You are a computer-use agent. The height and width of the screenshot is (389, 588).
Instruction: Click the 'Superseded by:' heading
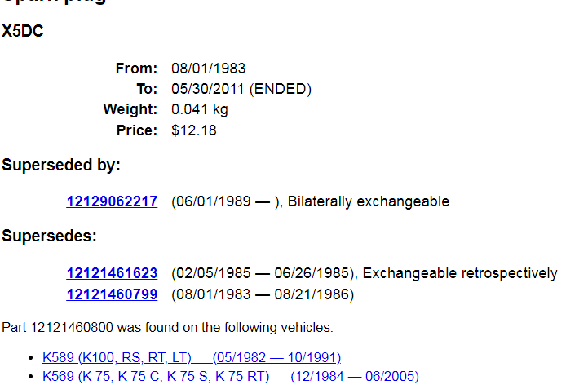click(61, 166)
